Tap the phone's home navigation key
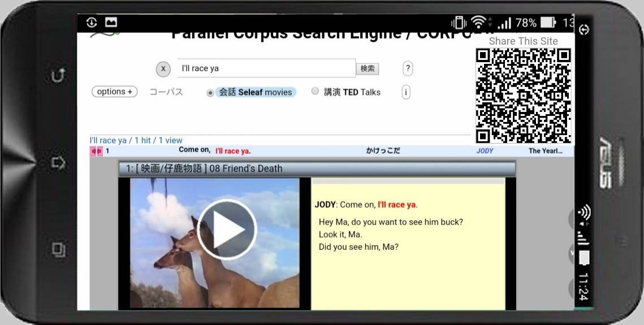This screenshot has width=644, height=325. [x=59, y=163]
